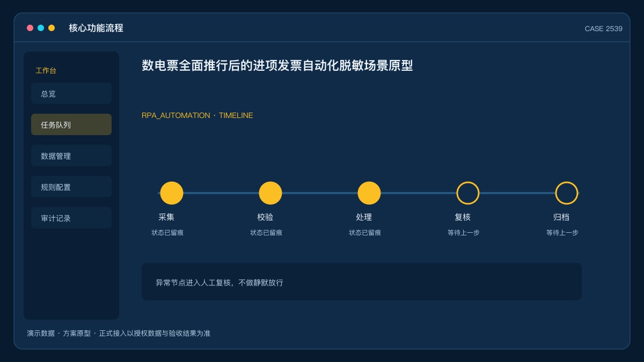The height and width of the screenshot is (362, 644).
Task: Select 任务队列 in the sidebar
Action: coord(71,124)
